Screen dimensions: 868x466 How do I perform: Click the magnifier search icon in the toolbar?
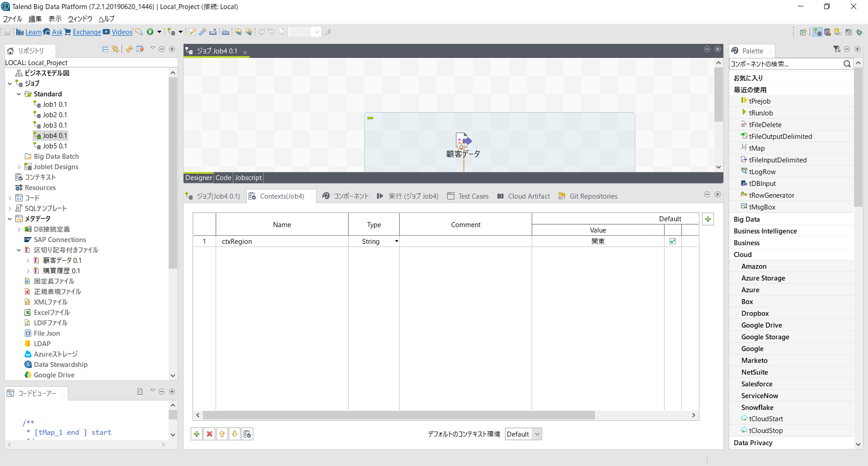click(x=139, y=32)
